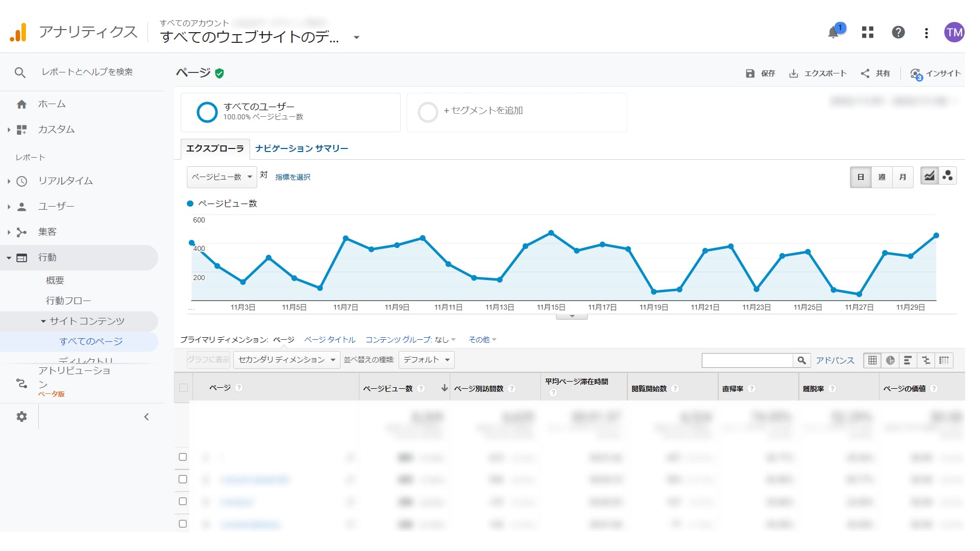
Task: Click the 集客 acquisition icon
Action: 21,232
